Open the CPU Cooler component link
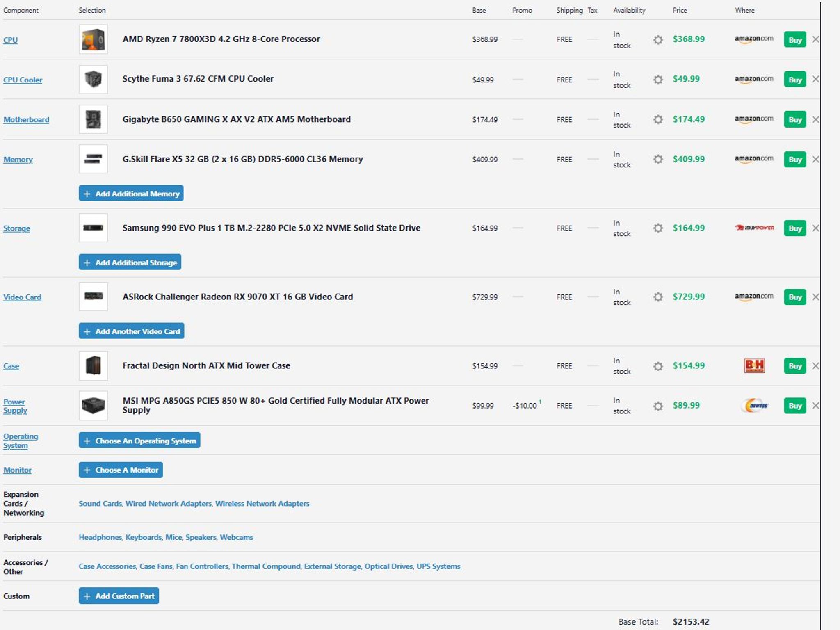This screenshot has width=840, height=630. point(23,80)
